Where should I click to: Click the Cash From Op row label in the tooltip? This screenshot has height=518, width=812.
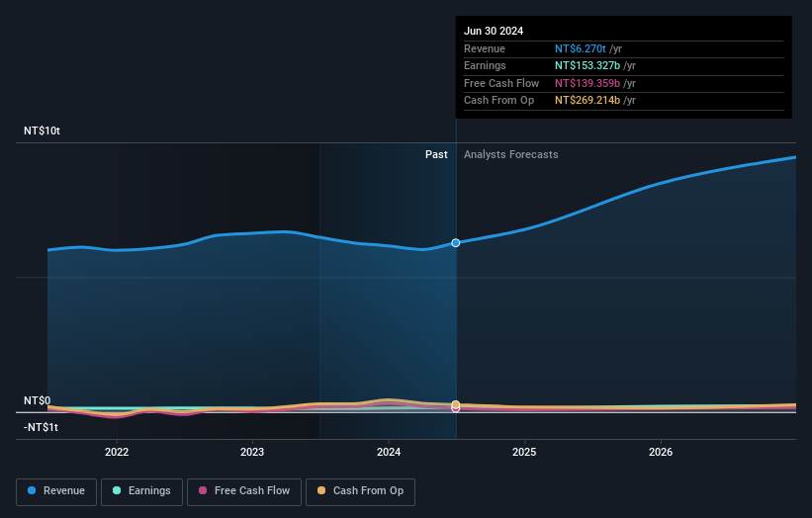(x=498, y=101)
